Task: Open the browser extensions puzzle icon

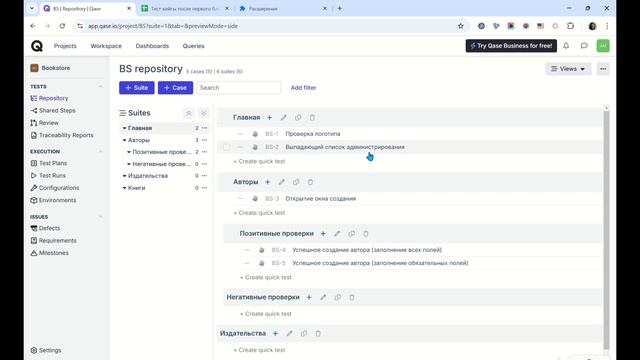Action: click(570, 26)
